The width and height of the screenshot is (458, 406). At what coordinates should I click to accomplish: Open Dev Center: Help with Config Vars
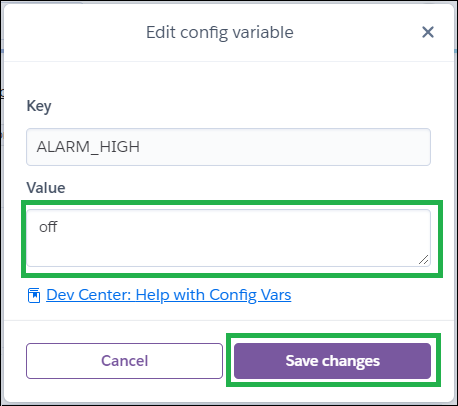169,295
